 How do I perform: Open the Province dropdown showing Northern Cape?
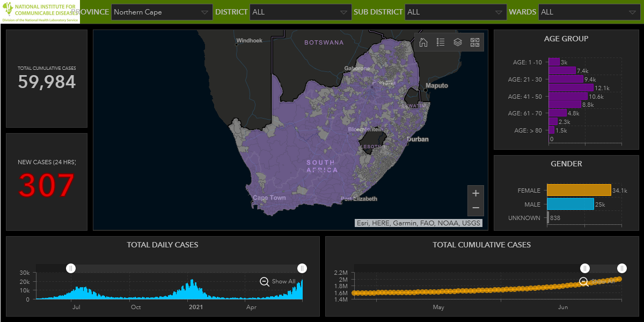coord(162,12)
